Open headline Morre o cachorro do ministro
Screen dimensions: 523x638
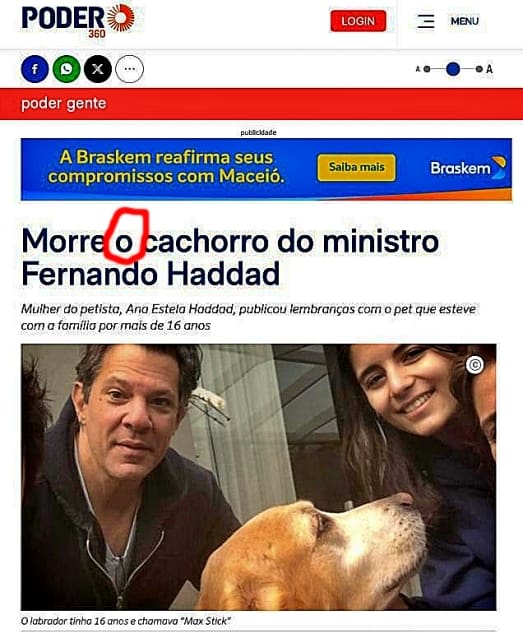(230, 258)
